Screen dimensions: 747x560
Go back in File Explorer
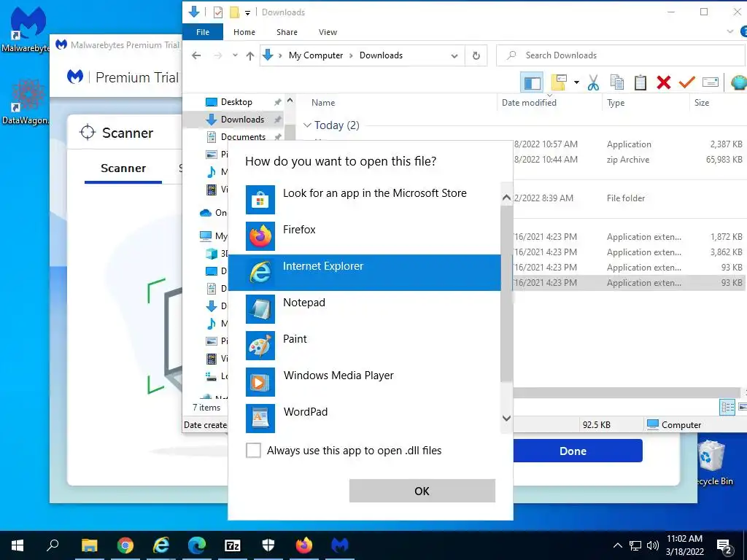196,55
